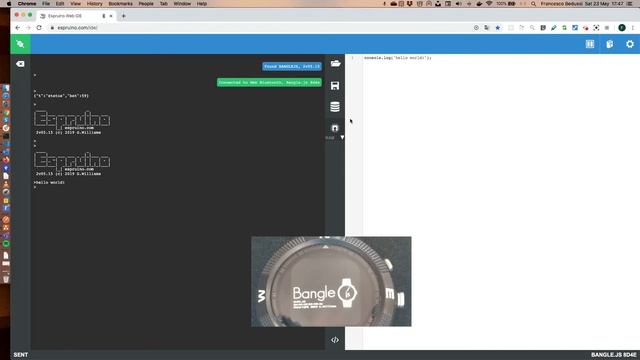This screenshot has height=360, width=640.
Task: Click the '{"t":"status","bat":59}' terminal line
Action: [61, 96]
